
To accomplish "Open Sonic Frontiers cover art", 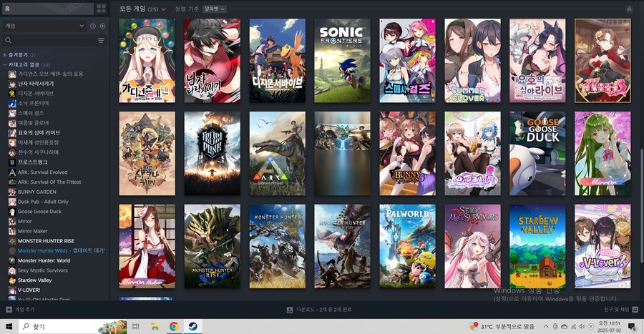I will [x=342, y=61].
